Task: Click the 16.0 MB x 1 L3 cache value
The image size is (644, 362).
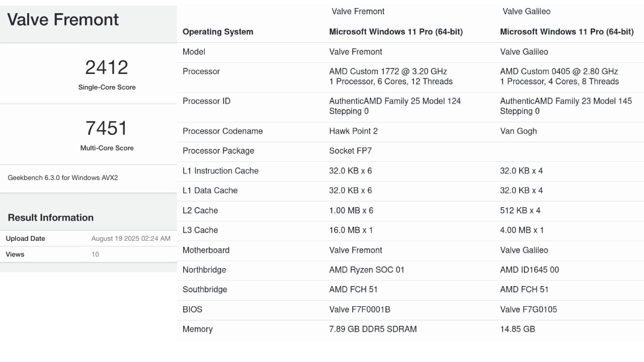Action: (x=351, y=230)
